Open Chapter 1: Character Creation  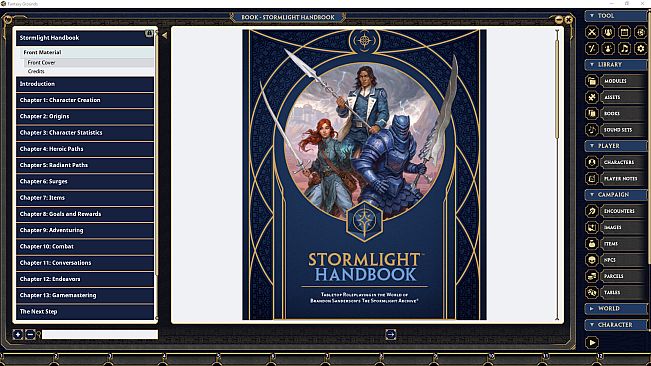click(85, 100)
